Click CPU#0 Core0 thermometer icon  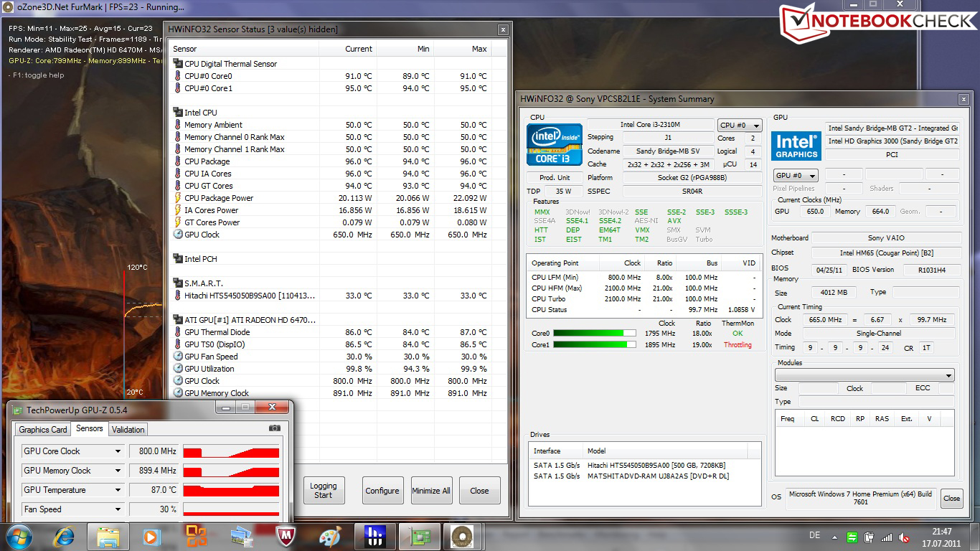click(178, 76)
